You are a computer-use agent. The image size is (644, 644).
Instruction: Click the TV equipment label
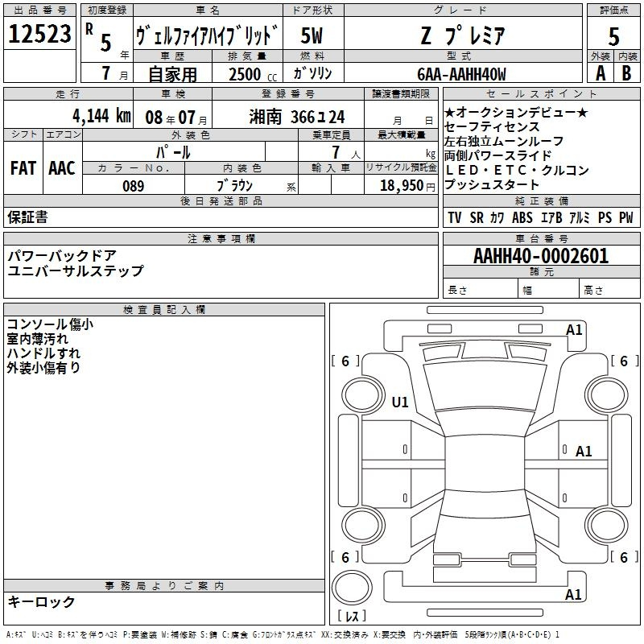point(455,217)
